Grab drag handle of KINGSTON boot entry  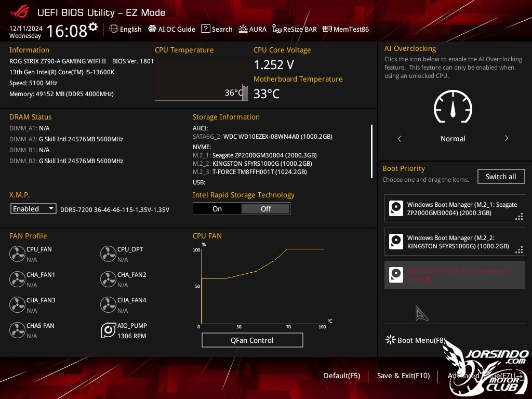pyautogui.click(x=519, y=250)
